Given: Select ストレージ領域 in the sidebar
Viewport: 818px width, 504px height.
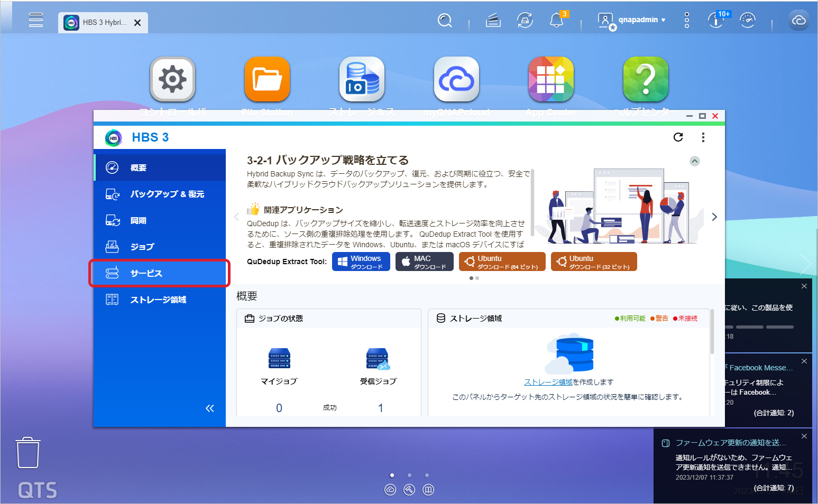Looking at the screenshot, I should [160, 300].
